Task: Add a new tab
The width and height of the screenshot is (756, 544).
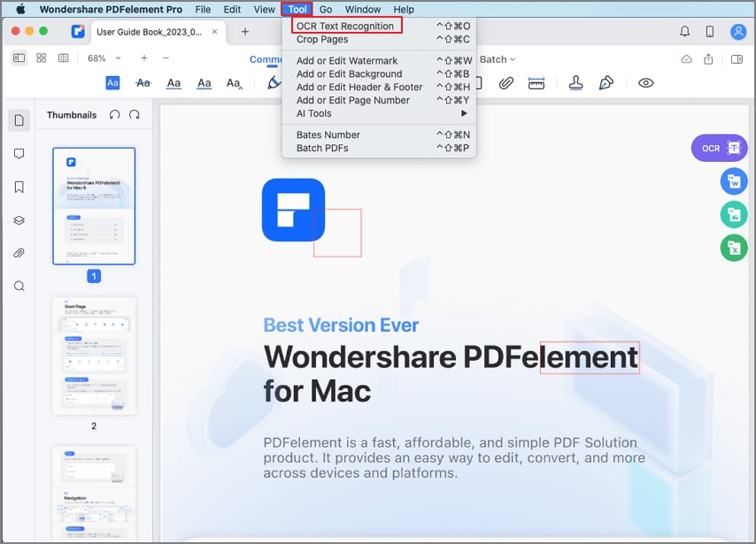Action: (x=245, y=32)
